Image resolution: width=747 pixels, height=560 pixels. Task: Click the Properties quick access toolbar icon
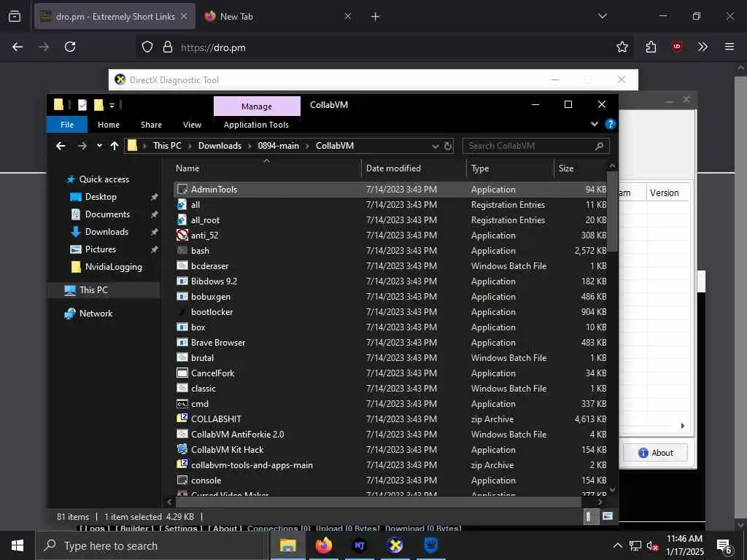[82, 105]
